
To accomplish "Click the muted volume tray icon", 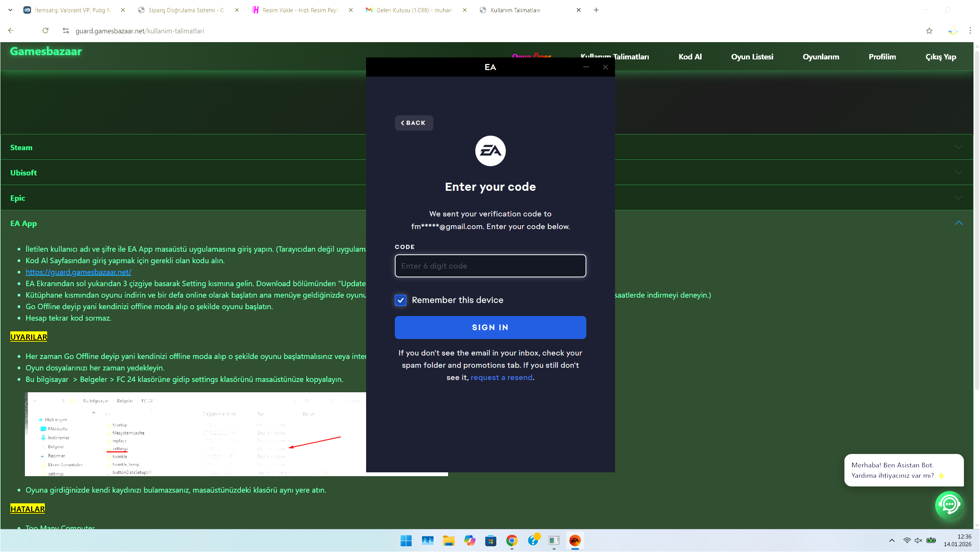I will pos(918,541).
